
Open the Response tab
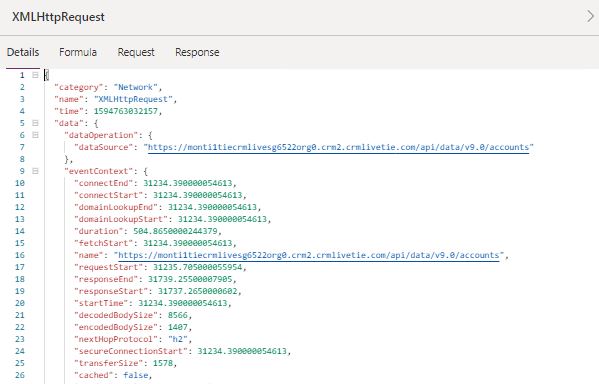197,52
